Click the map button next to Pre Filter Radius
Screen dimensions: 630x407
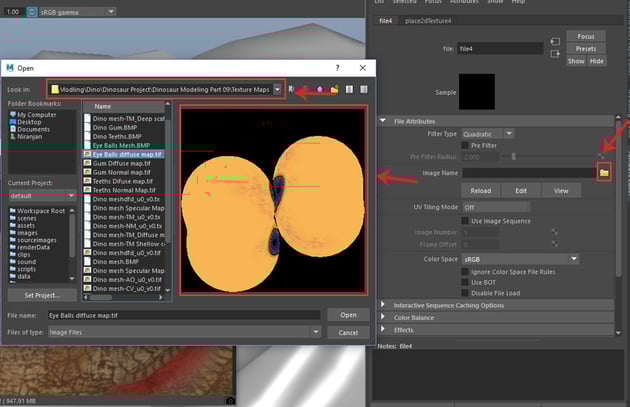[x=602, y=156]
